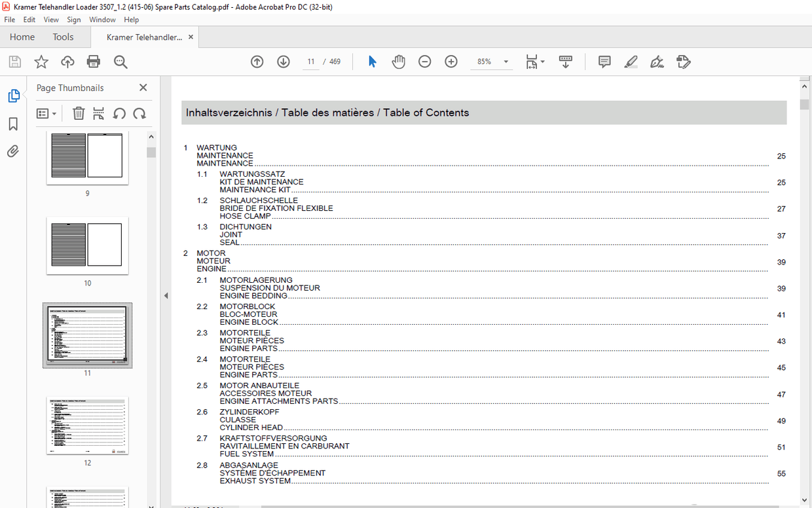Delete selected page with trash icon
The height and width of the screenshot is (508, 812).
coord(79,113)
